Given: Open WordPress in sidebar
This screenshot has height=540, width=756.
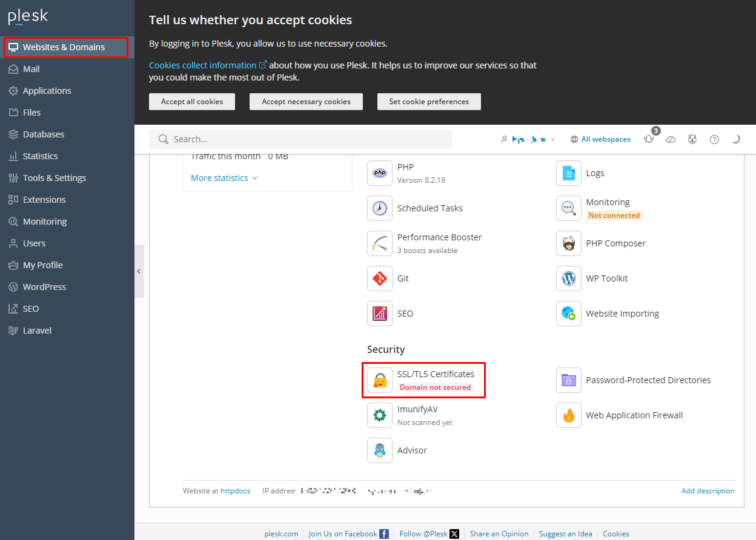Looking at the screenshot, I should (67, 287).
